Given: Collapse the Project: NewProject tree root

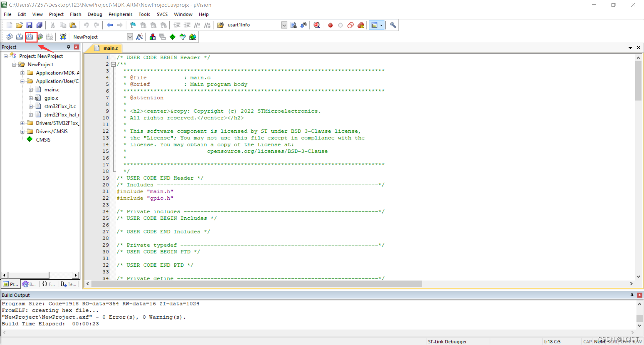Looking at the screenshot, I should click(5, 56).
